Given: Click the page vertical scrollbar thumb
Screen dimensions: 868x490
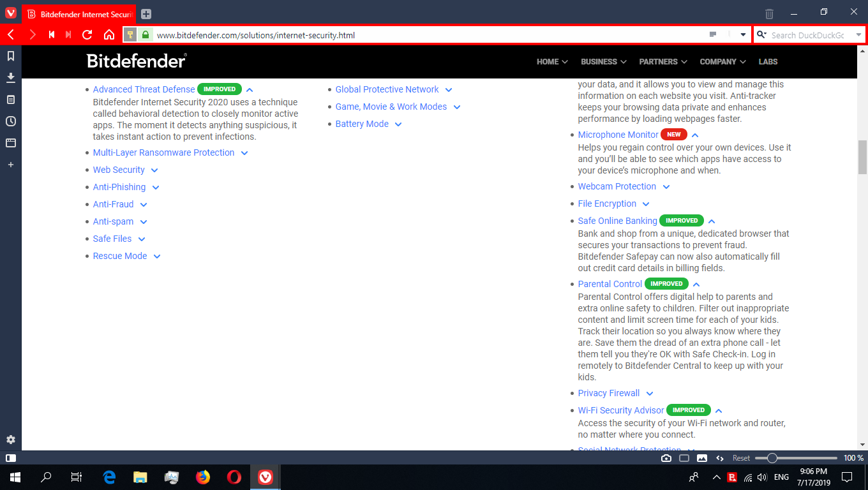Looking at the screenshot, I should [x=862, y=157].
